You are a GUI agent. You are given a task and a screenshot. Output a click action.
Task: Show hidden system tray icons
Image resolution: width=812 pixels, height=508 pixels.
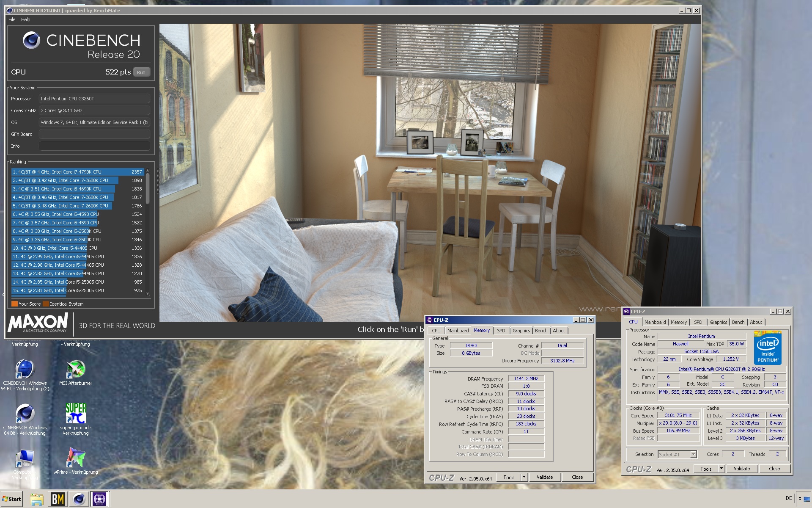tap(800, 499)
